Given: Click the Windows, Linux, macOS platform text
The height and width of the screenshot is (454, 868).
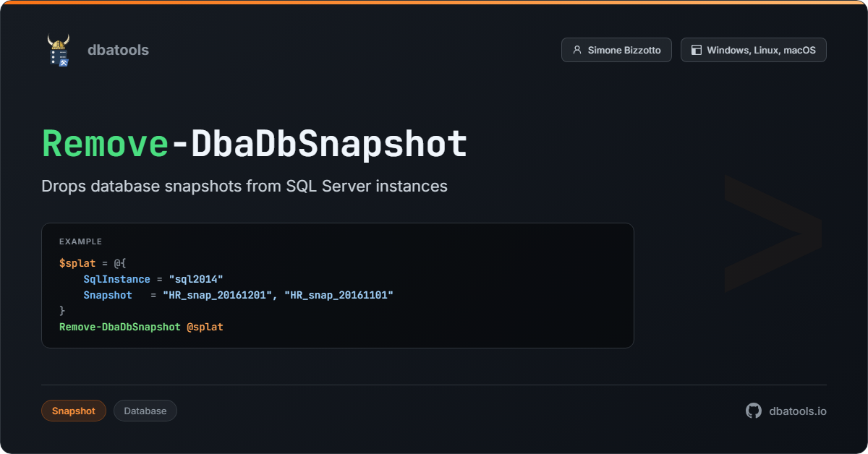Looking at the screenshot, I should [x=761, y=51].
